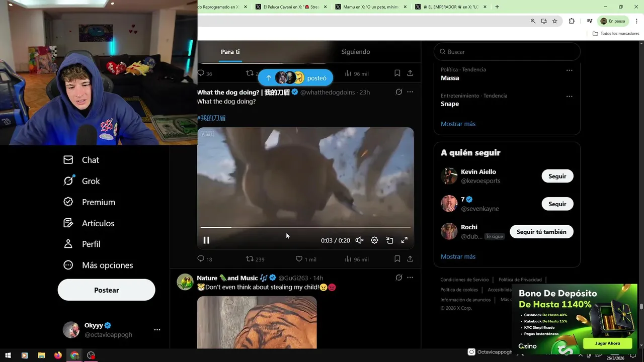Switch to the Siguiendo tab

point(356,52)
